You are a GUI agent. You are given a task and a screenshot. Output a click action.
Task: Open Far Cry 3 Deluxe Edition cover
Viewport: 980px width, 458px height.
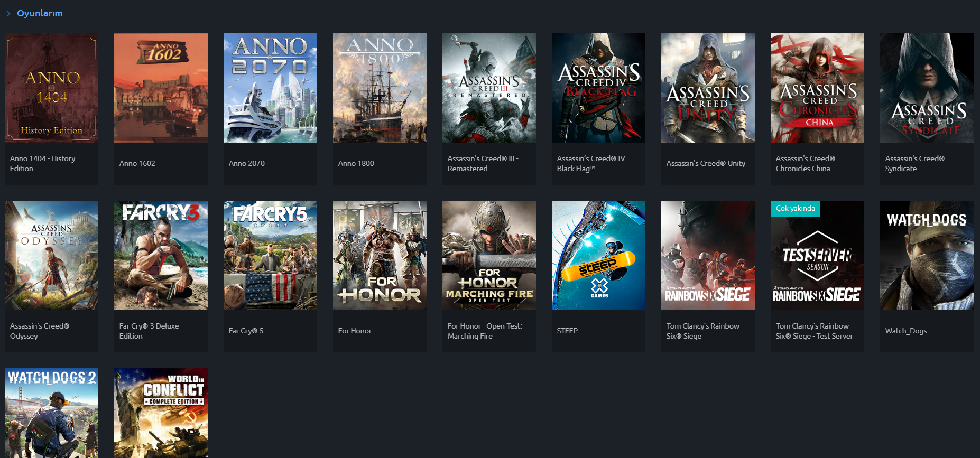tap(161, 255)
